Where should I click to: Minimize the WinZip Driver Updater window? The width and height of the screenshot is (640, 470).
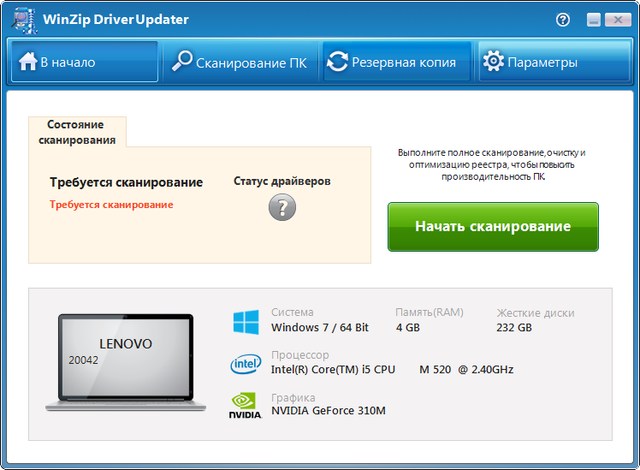593,20
